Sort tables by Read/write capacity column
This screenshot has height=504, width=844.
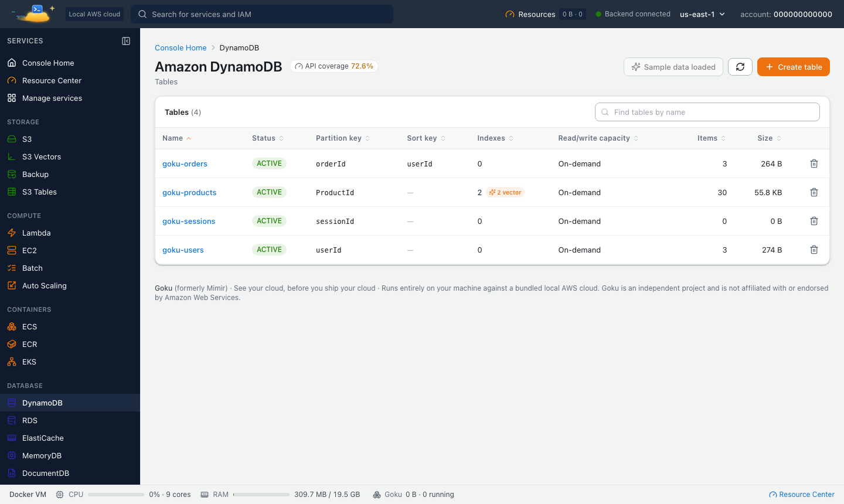click(598, 138)
